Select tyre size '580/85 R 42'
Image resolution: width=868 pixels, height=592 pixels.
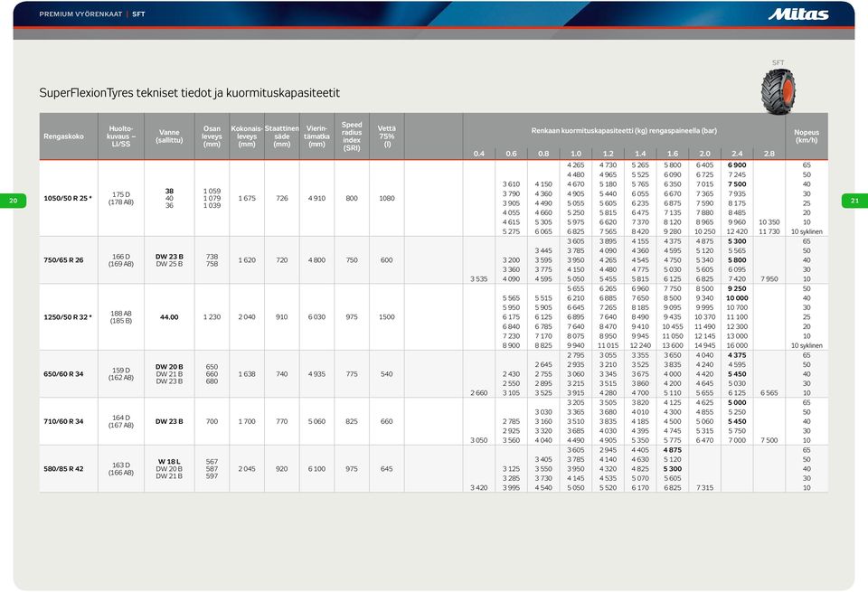(x=63, y=468)
